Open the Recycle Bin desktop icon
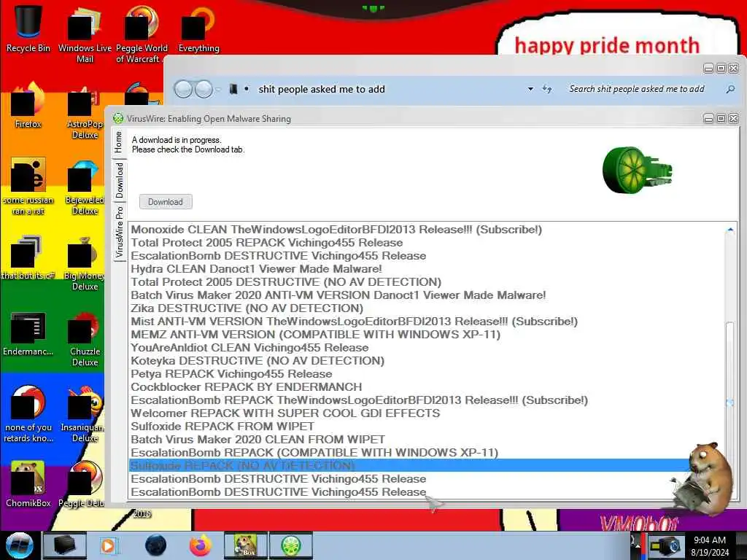The height and width of the screenshot is (560, 747). click(28, 28)
